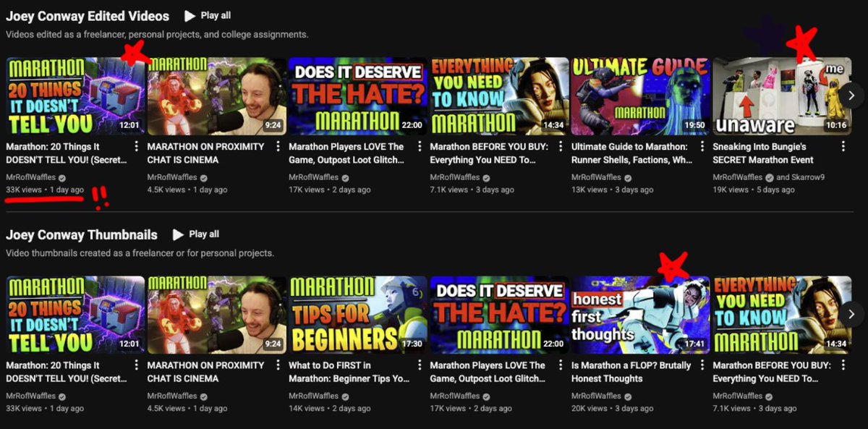Viewport: 868px width, 429px height.
Task: Click title 'Ultimate Guide to Marathon: Runner Shells'
Action: click(x=632, y=153)
